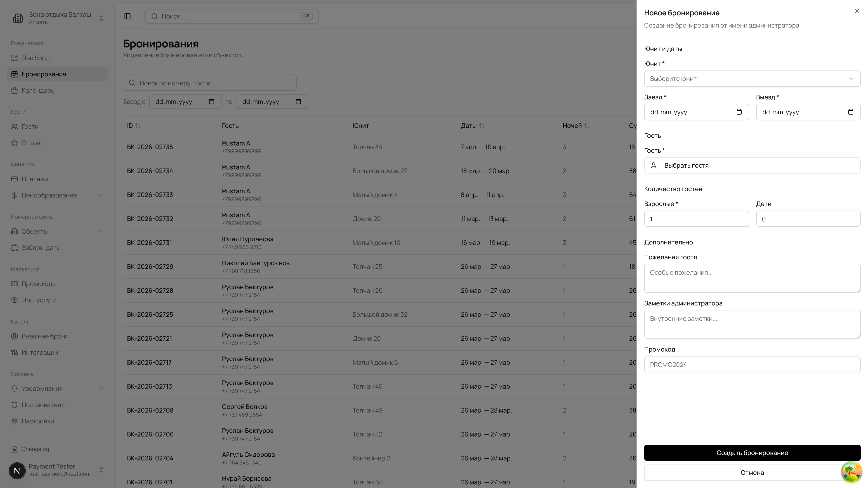Sort table by Ночей column arrows

click(x=587, y=126)
